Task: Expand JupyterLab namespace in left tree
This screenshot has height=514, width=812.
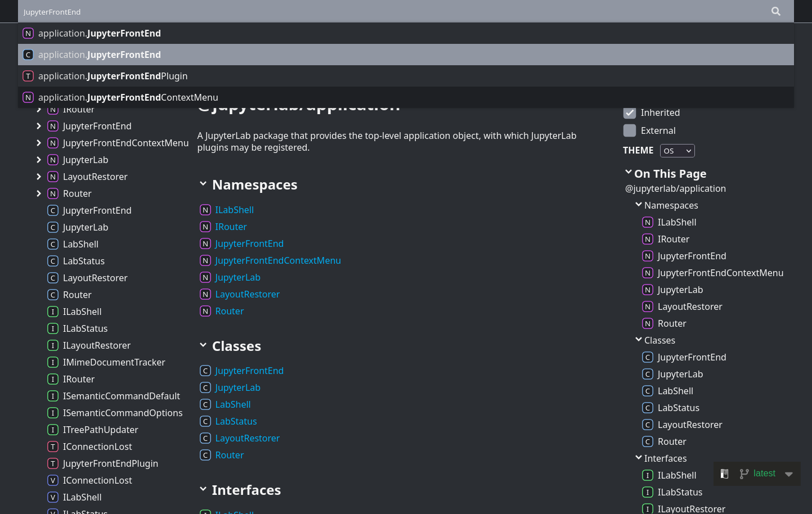Action: coord(39,160)
